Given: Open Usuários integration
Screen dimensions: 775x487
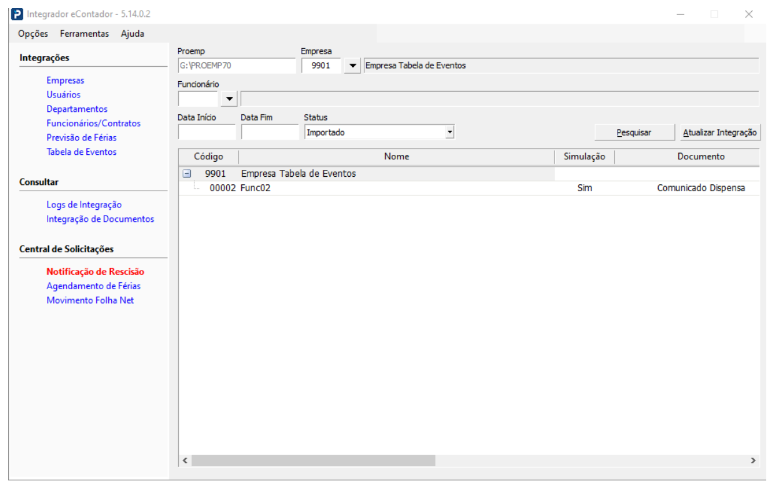Looking at the screenshot, I should coord(63,94).
